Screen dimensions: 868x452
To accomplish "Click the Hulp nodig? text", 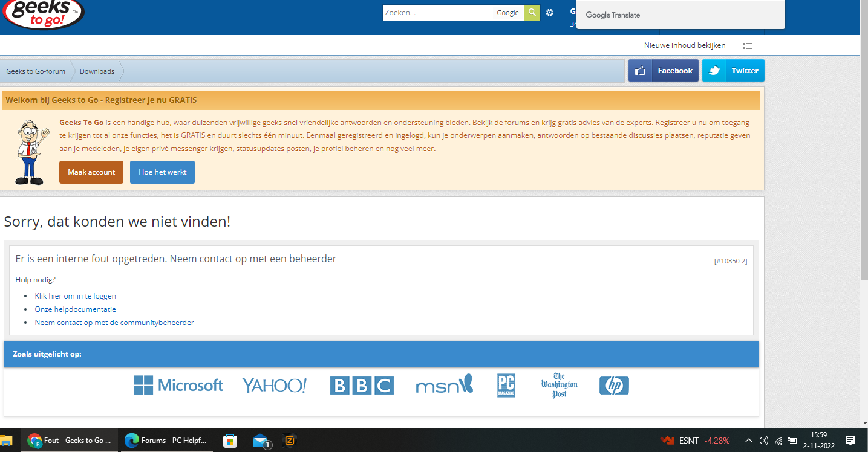I will (x=36, y=279).
